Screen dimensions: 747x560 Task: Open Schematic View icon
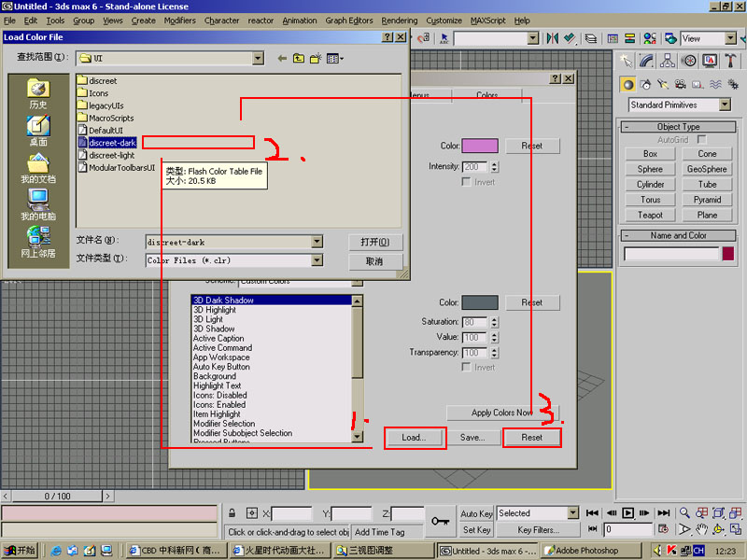(629, 38)
